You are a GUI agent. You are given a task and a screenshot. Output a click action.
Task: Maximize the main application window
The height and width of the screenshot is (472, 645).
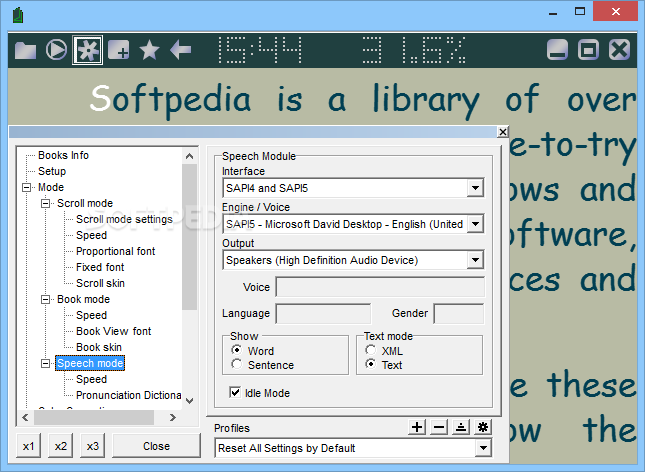click(x=580, y=12)
